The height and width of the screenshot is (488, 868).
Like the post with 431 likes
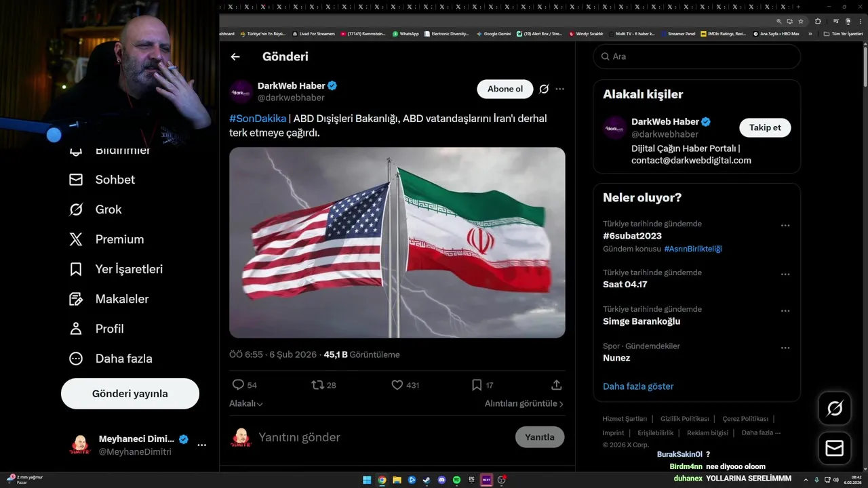click(x=397, y=385)
